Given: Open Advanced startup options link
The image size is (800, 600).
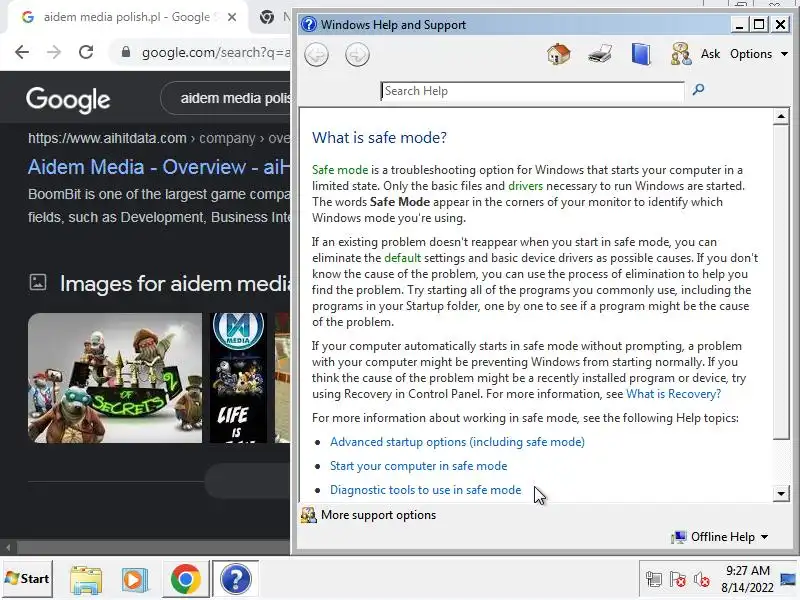Looking at the screenshot, I should click(x=457, y=442).
